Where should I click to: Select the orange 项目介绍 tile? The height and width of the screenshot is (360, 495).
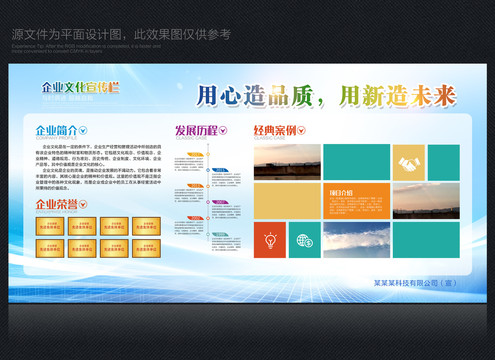click(357, 201)
